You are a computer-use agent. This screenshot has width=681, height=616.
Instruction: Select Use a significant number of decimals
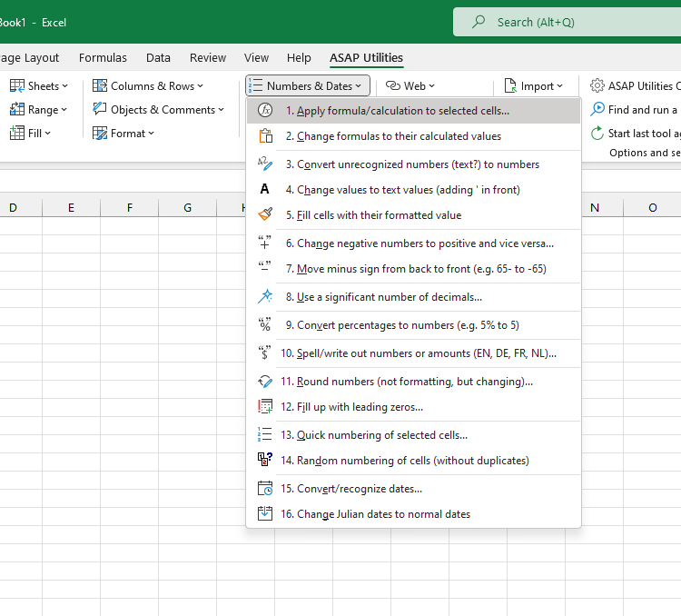point(413,297)
